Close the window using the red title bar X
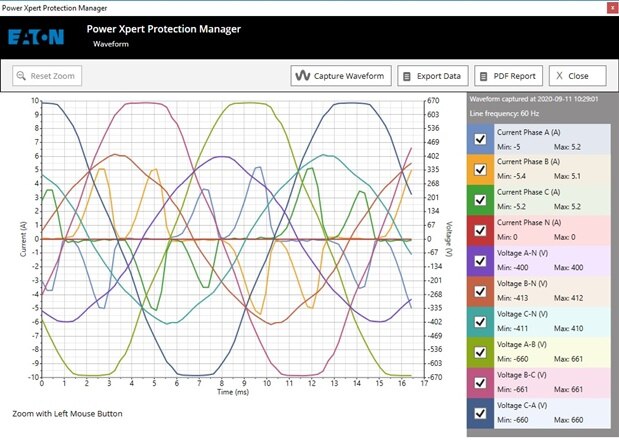619x440 pixels. click(612, 8)
